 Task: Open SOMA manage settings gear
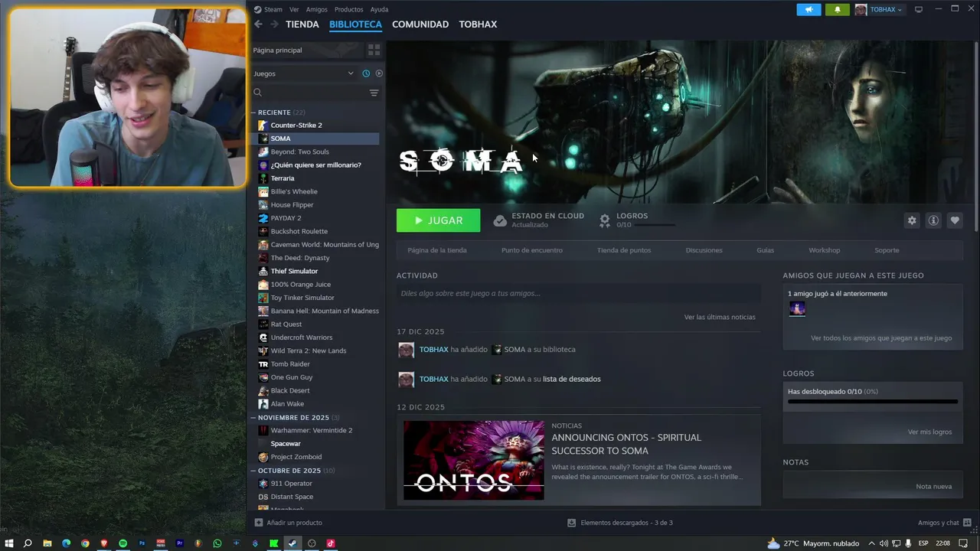tap(912, 220)
